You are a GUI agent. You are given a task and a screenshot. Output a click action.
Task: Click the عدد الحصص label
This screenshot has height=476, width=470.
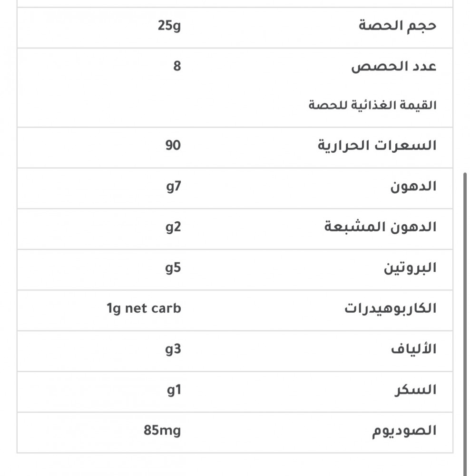coord(394,67)
